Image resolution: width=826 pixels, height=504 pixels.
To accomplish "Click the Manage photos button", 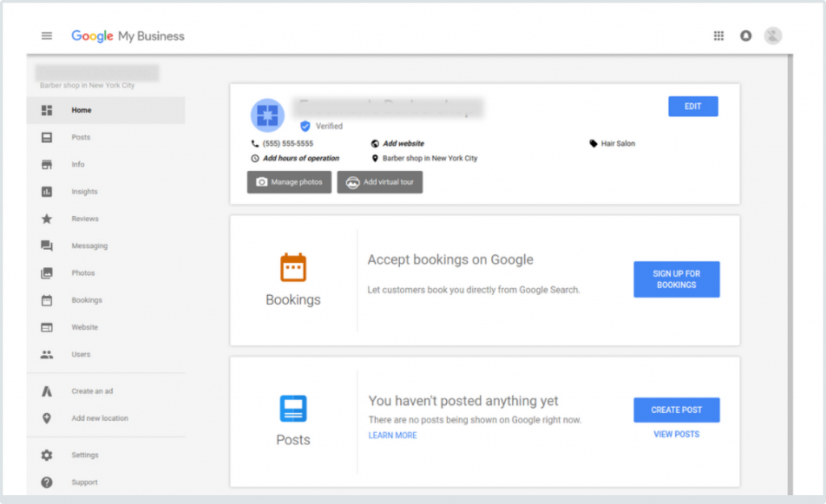I will point(290,182).
